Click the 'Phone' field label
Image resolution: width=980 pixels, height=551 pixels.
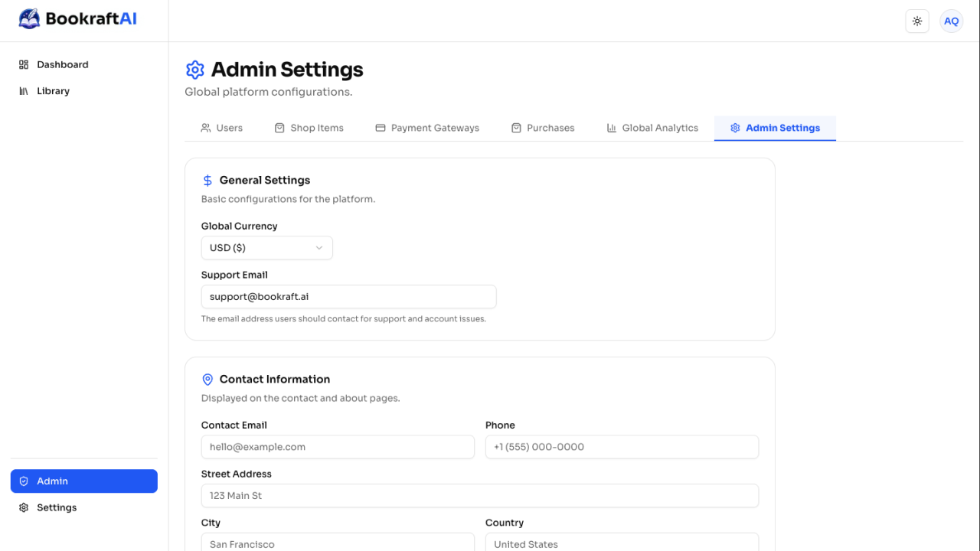pyautogui.click(x=500, y=425)
